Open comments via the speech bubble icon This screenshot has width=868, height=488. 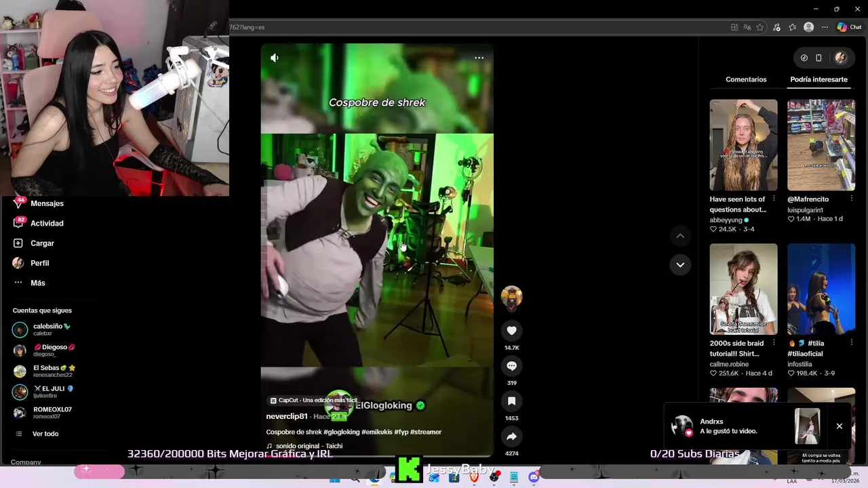(511, 366)
